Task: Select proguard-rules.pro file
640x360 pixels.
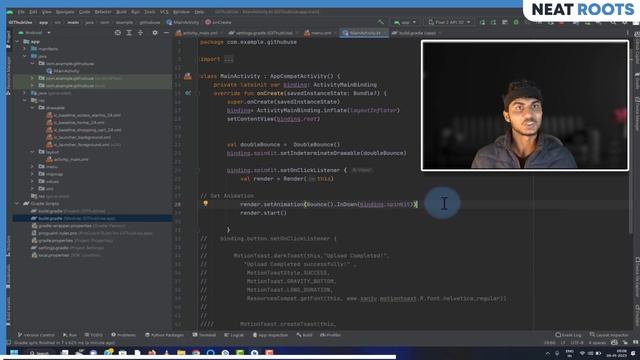Action: tap(92, 233)
